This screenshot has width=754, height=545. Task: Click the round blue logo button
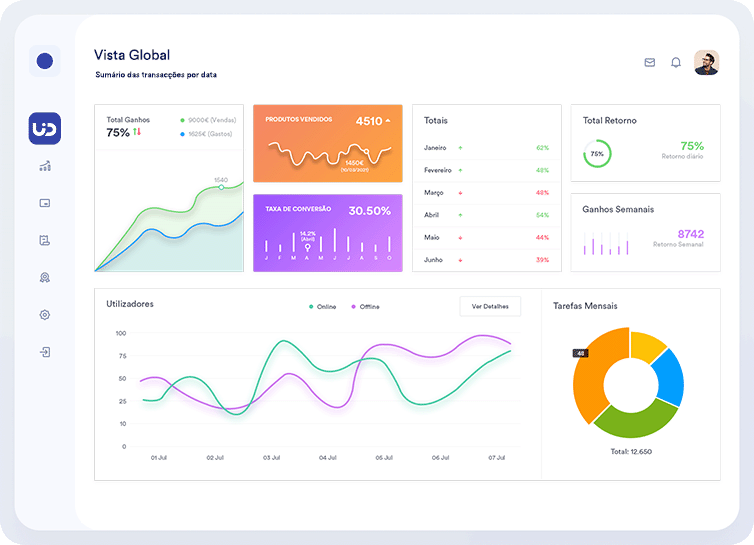coord(45,61)
